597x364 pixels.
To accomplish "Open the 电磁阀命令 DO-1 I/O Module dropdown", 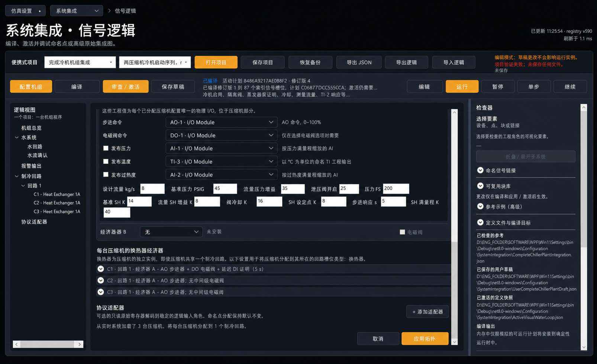I will pyautogui.click(x=221, y=135).
